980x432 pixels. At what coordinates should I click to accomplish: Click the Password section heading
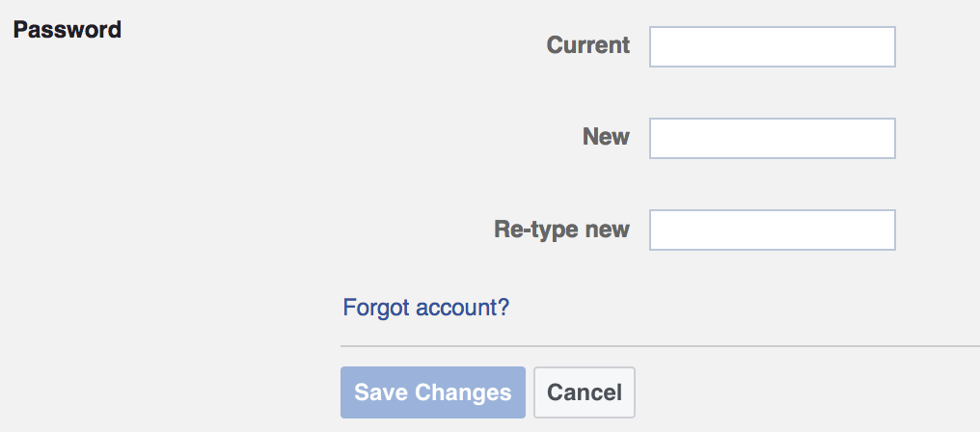[68, 30]
